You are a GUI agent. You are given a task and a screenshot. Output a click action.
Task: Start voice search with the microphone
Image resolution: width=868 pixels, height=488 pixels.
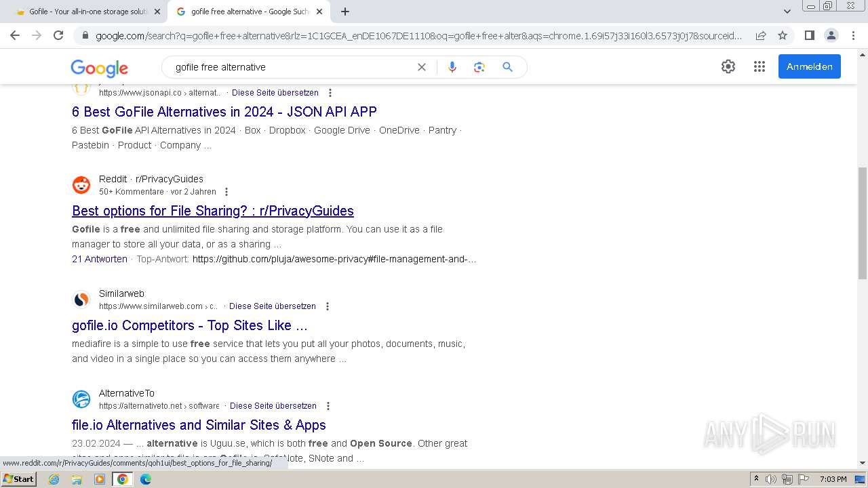452,67
